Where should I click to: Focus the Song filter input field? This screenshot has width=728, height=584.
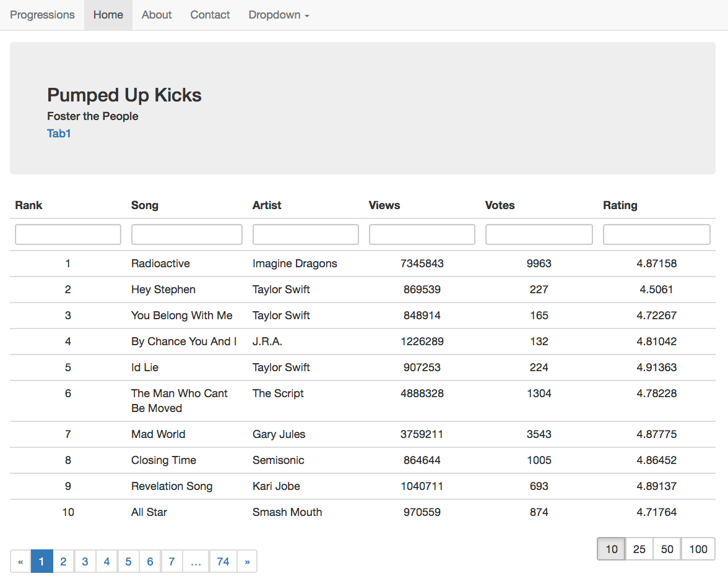click(187, 234)
